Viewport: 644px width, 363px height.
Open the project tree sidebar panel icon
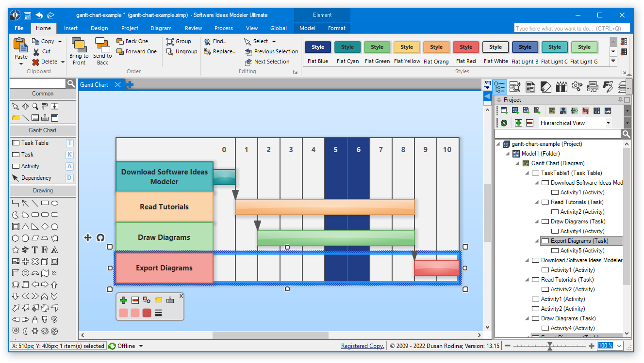pyautogui.click(x=500, y=87)
